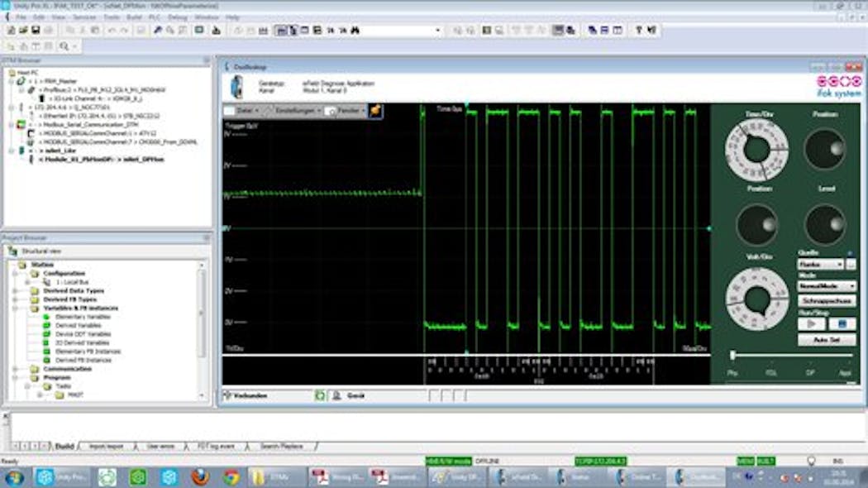Screen dimensions: 868x488
Task: Open the File menu
Action: (21, 17)
